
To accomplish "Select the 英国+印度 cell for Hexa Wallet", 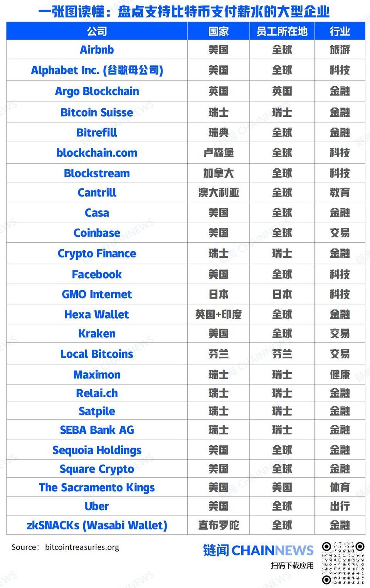I will [219, 314].
